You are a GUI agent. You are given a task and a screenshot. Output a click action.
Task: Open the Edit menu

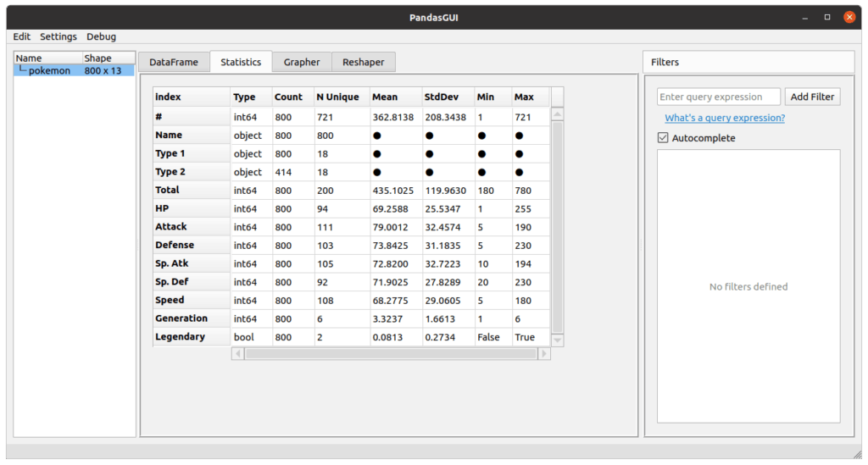(21, 36)
